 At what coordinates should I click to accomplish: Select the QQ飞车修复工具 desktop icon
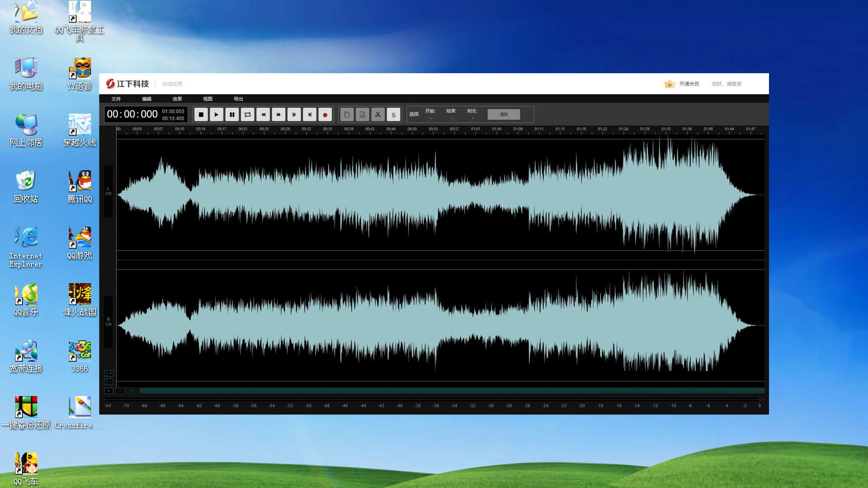pyautogui.click(x=80, y=21)
